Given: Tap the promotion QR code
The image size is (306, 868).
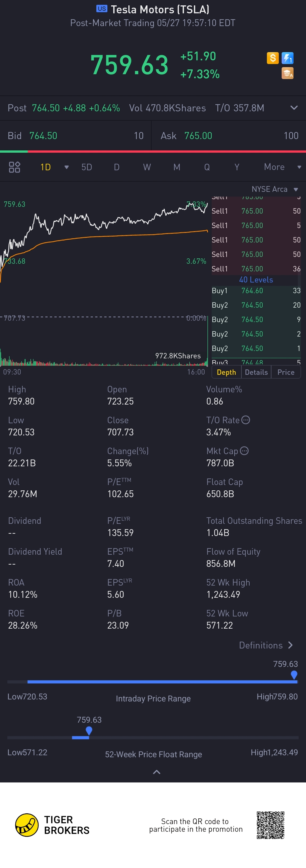Looking at the screenshot, I should click(x=271, y=825).
